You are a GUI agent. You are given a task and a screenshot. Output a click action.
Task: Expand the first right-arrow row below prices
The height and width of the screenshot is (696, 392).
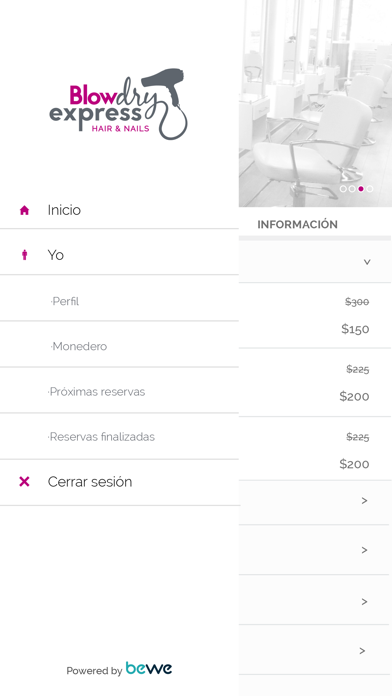314,501
